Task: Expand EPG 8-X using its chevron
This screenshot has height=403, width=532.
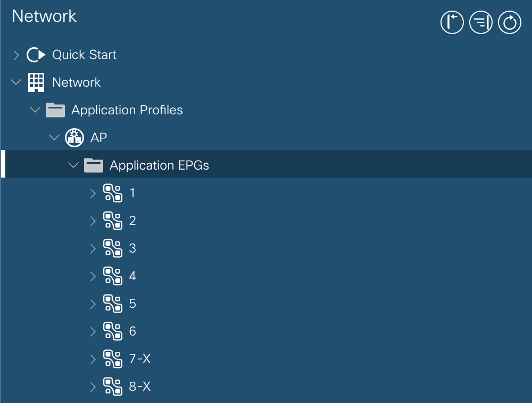Action: pos(92,387)
